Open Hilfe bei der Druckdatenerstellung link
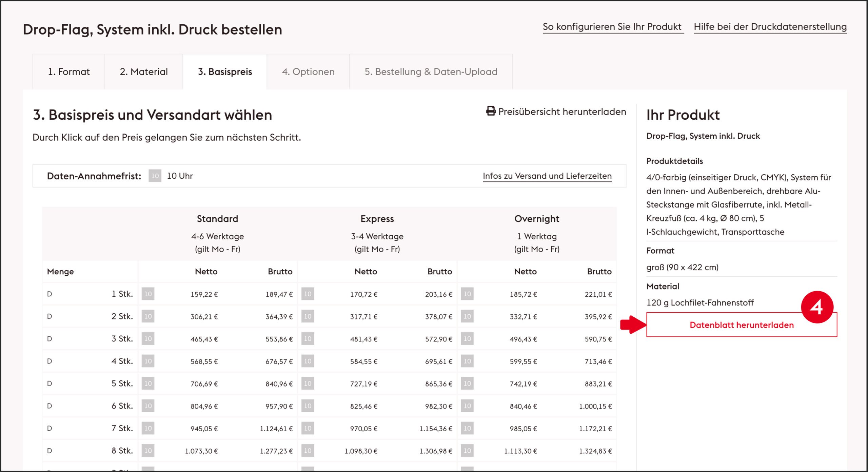The image size is (868, 472). click(770, 27)
